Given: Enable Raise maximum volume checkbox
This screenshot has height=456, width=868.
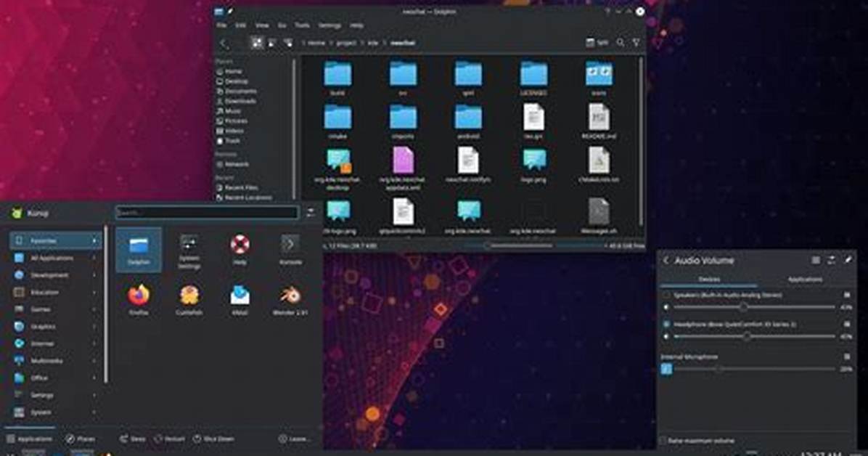Looking at the screenshot, I should coord(663,441).
